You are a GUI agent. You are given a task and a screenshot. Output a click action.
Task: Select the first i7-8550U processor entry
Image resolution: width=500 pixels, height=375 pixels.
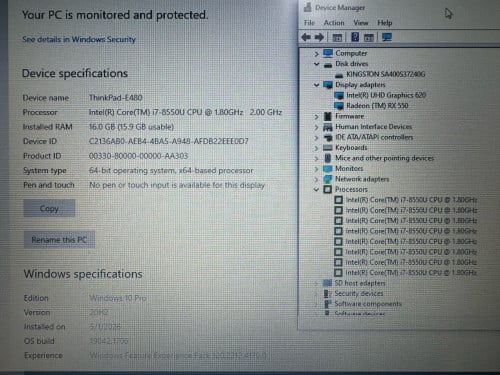(411, 200)
